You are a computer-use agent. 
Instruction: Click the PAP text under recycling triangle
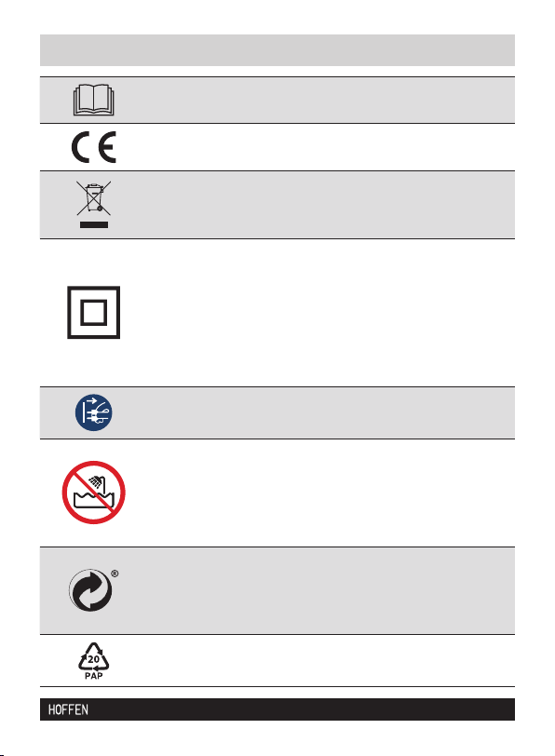point(93,676)
